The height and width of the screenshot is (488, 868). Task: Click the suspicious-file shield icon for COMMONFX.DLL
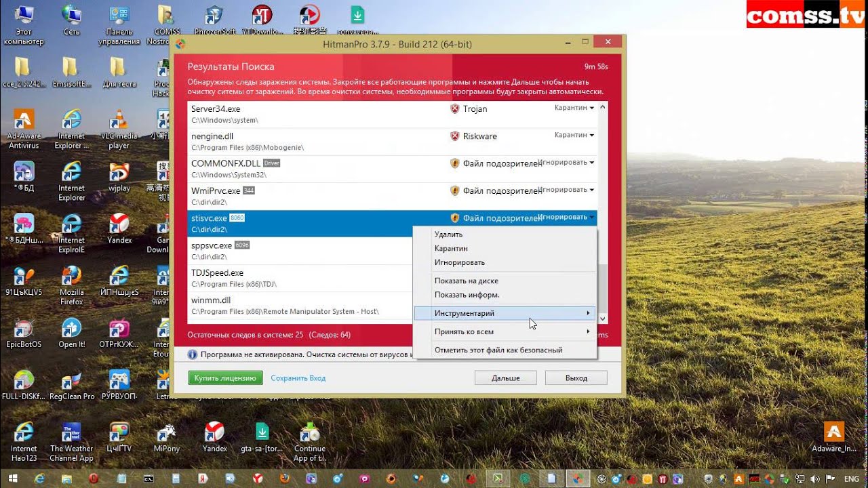point(455,163)
